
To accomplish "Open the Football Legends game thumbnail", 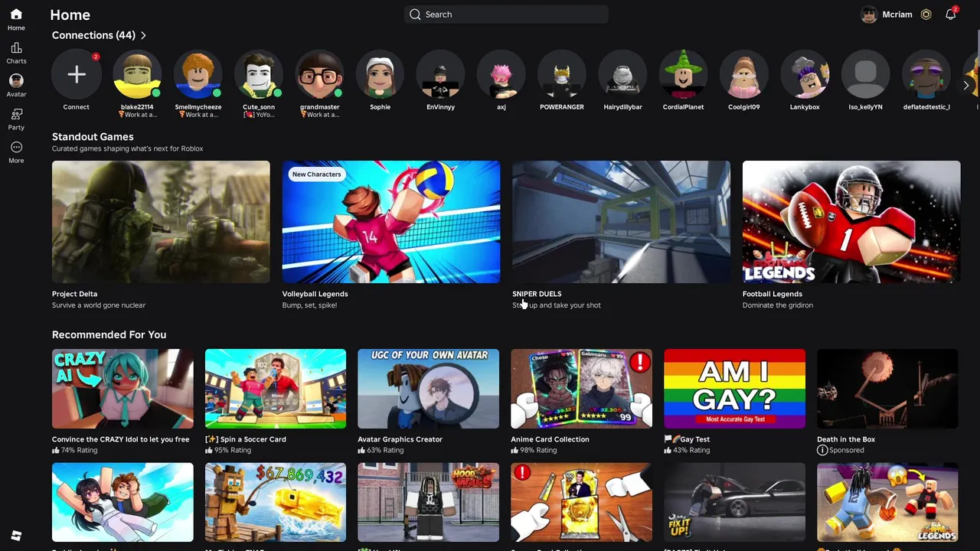I will coord(851,222).
